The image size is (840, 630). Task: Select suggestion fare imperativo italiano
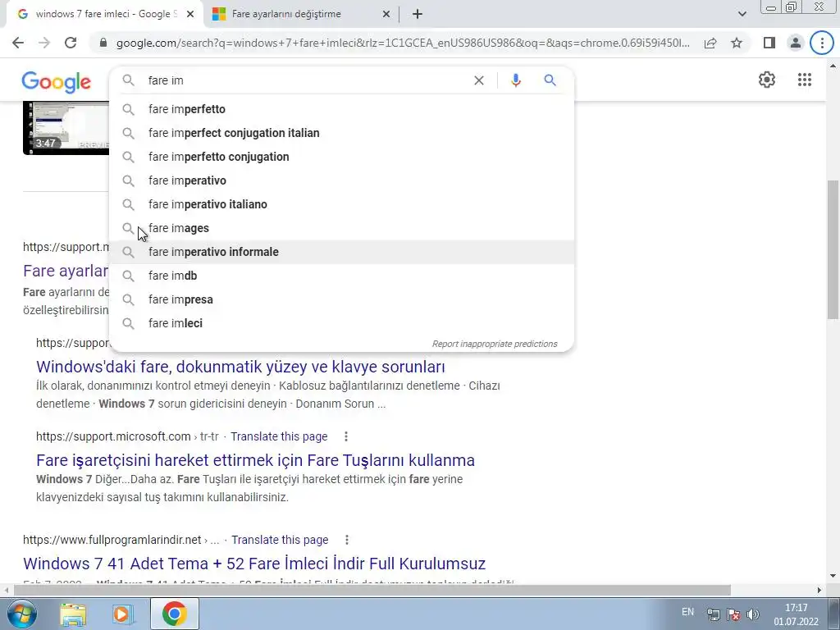point(342,204)
